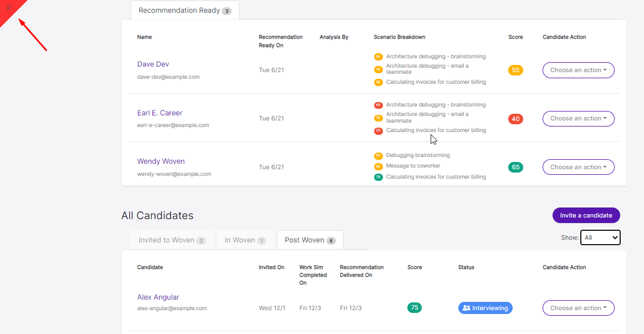
Task: Click the dave-dev@example.com email
Action: tap(168, 77)
